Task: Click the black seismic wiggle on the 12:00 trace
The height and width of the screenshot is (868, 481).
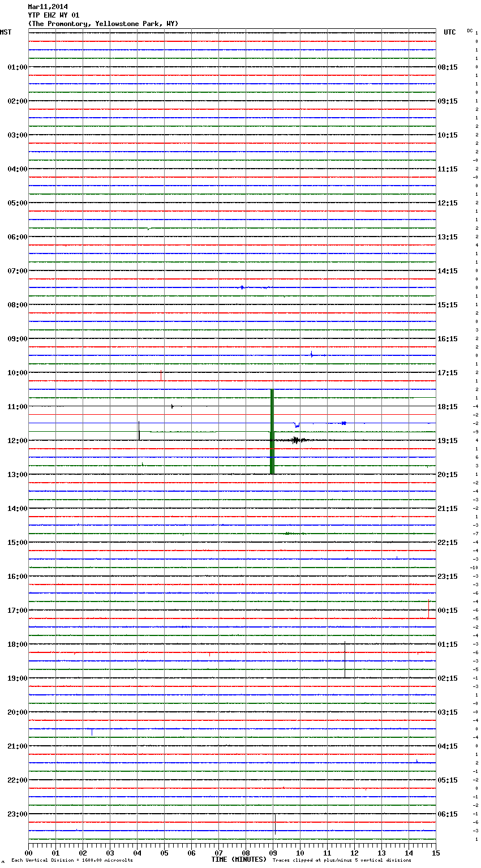Action: pyautogui.click(x=295, y=440)
